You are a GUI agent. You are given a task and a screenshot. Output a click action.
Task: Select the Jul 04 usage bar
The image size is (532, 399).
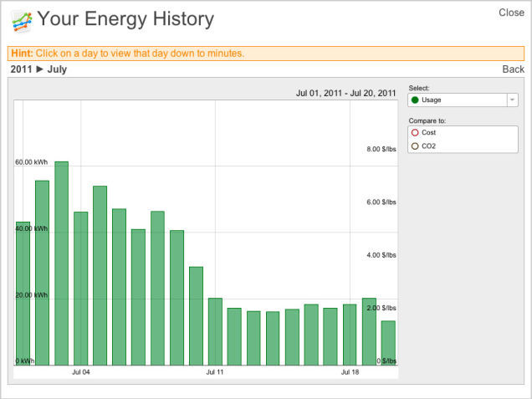[81, 289]
